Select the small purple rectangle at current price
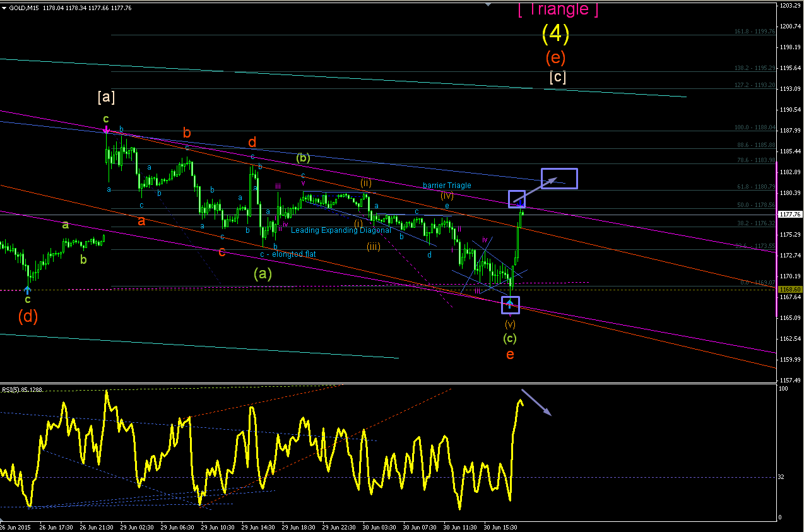The width and height of the screenshot is (804, 532). coord(517,199)
